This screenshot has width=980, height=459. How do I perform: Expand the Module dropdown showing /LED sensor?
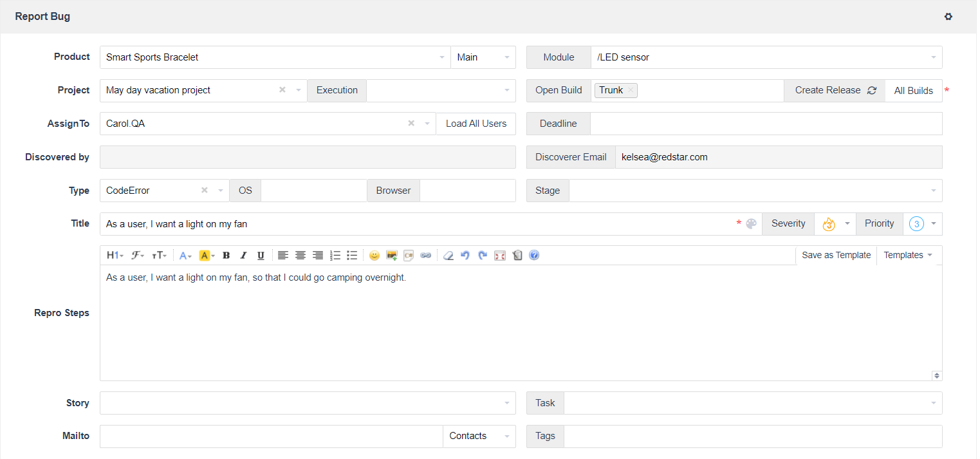(766, 57)
